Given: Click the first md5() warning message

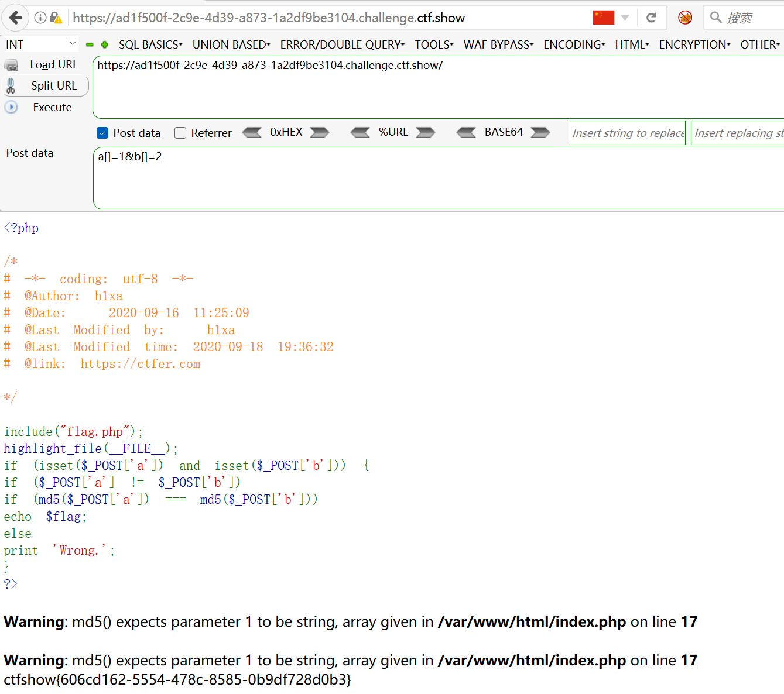Looking at the screenshot, I should pos(351,621).
